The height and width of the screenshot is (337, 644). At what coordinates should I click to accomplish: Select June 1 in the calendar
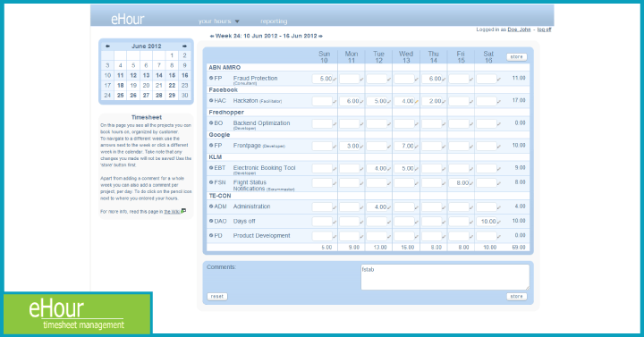(x=172, y=55)
